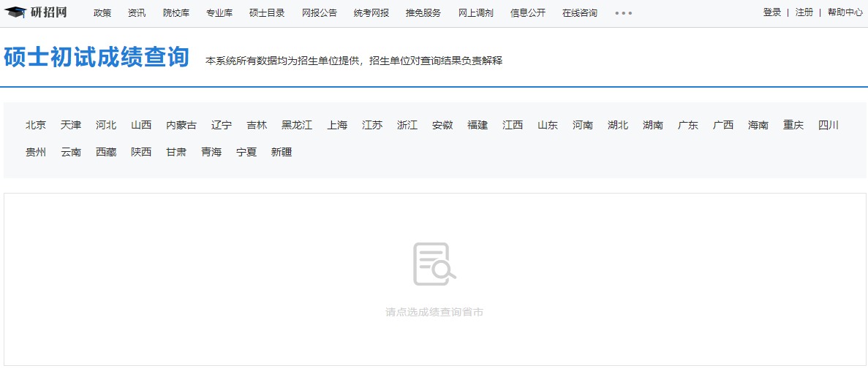The height and width of the screenshot is (382, 868).
Task: Open 帮助中心 link
Action: [x=845, y=12]
